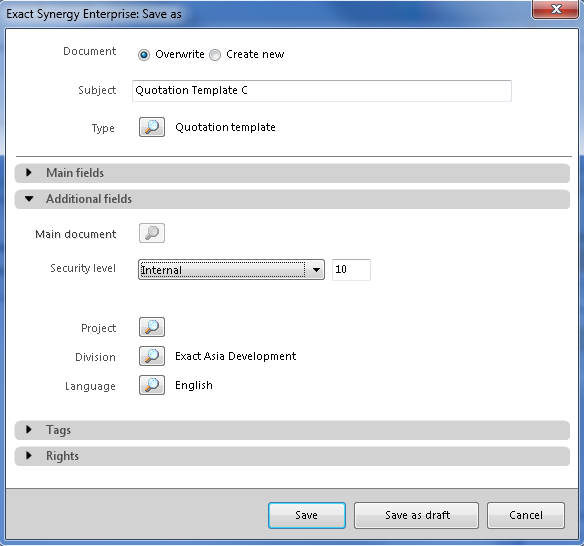Open the Type lookup magnifier icon
The height and width of the screenshot is (546, 584).
click(x=152, y=127)
